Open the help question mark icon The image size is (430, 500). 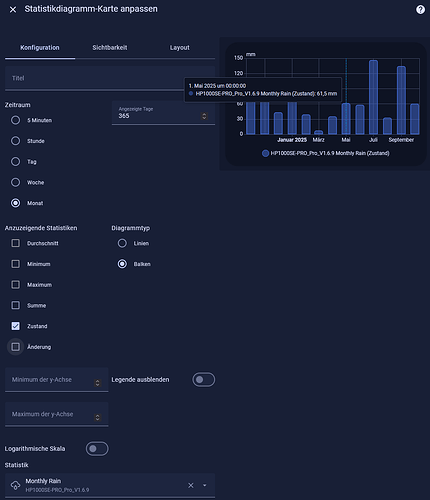[x=420, y=9]
